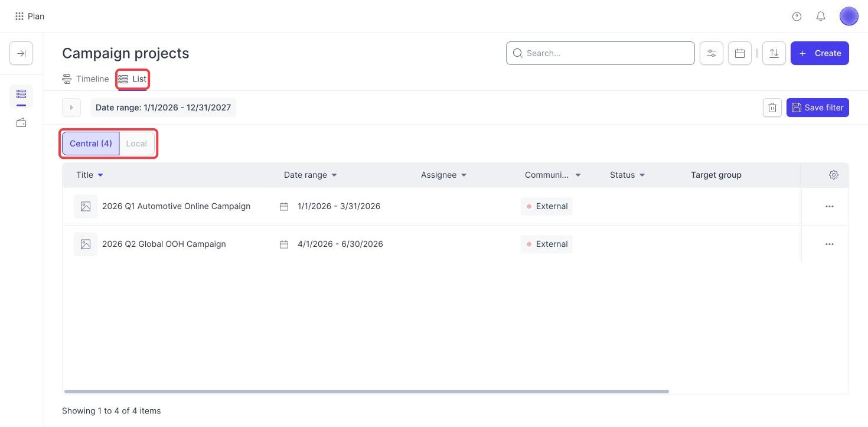Switch to the Timeline tab
The image size is (868, 427).
tap(86, 79)
